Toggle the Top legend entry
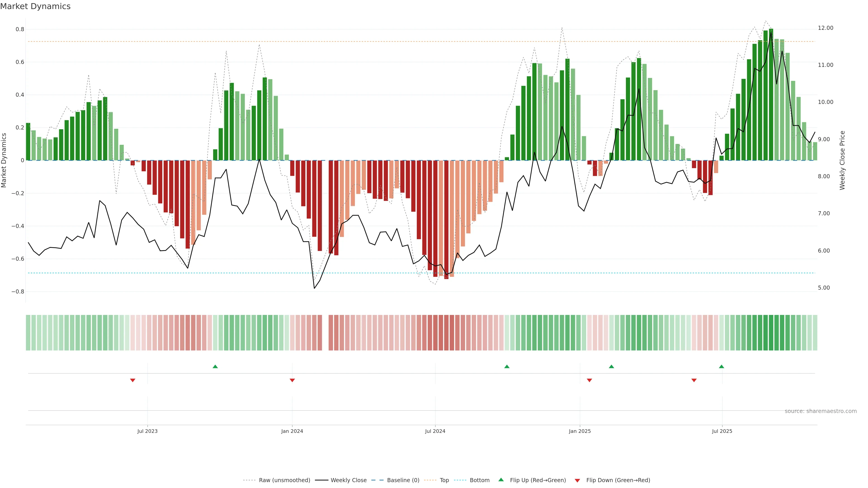 [x=444, y=480]
